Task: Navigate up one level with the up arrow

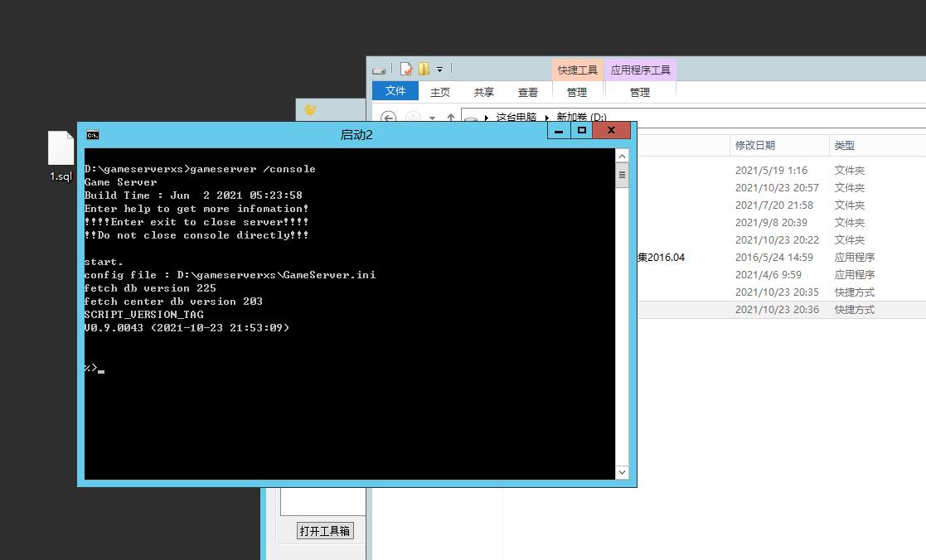Action: point(450,118)
